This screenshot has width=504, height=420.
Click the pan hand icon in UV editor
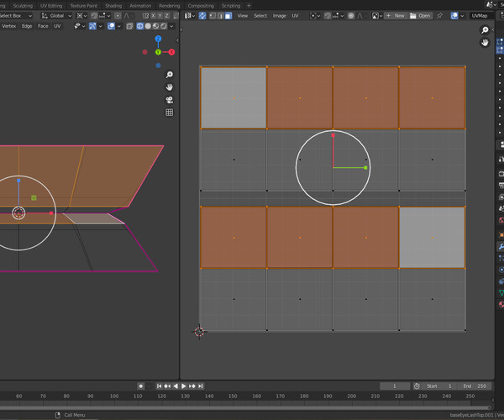coord(485,42)
